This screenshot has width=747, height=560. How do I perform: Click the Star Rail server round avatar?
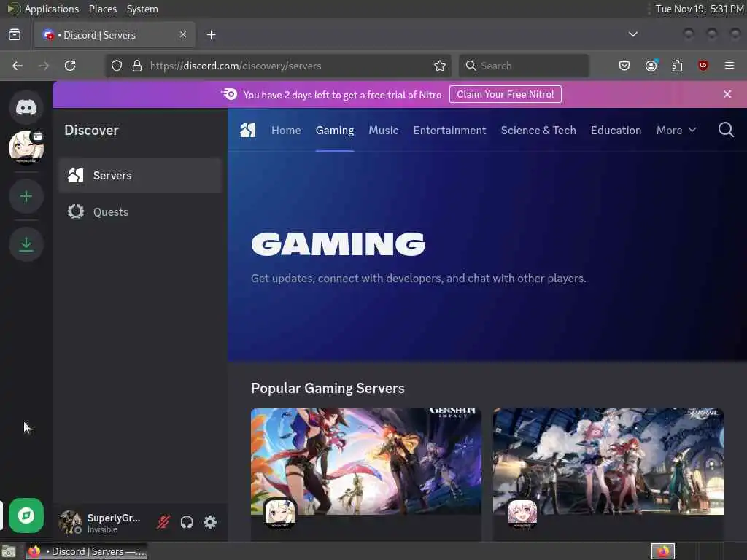point(522,513)
